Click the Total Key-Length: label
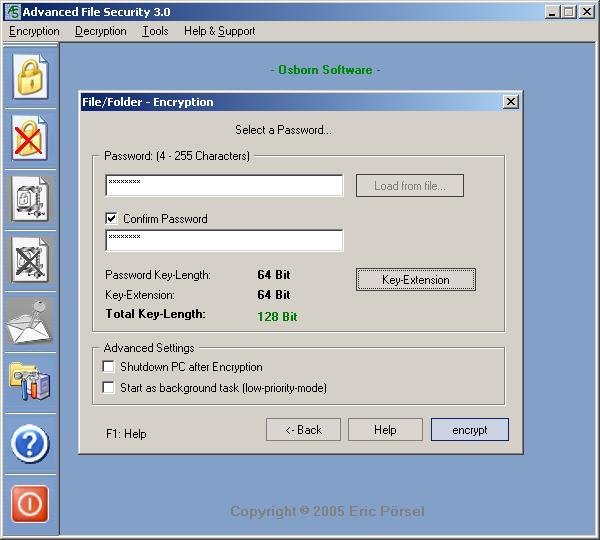This screenshot has width=600, height=540. (156, 314)
